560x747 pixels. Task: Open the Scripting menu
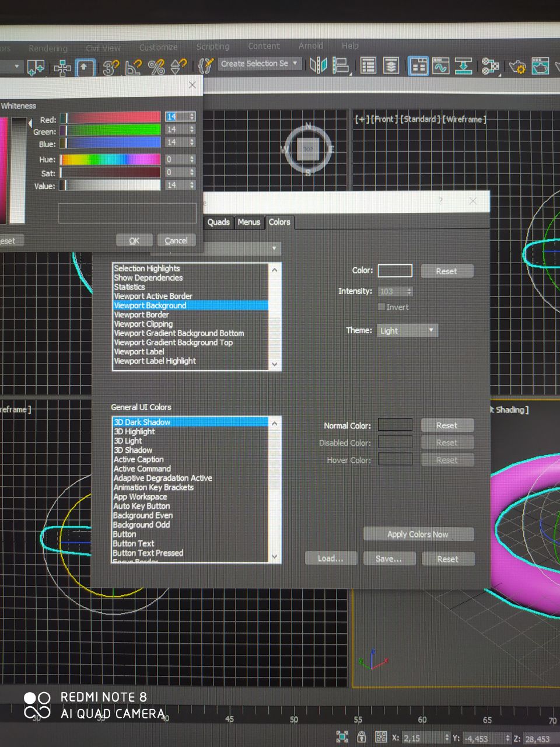(x=213, y=47)
